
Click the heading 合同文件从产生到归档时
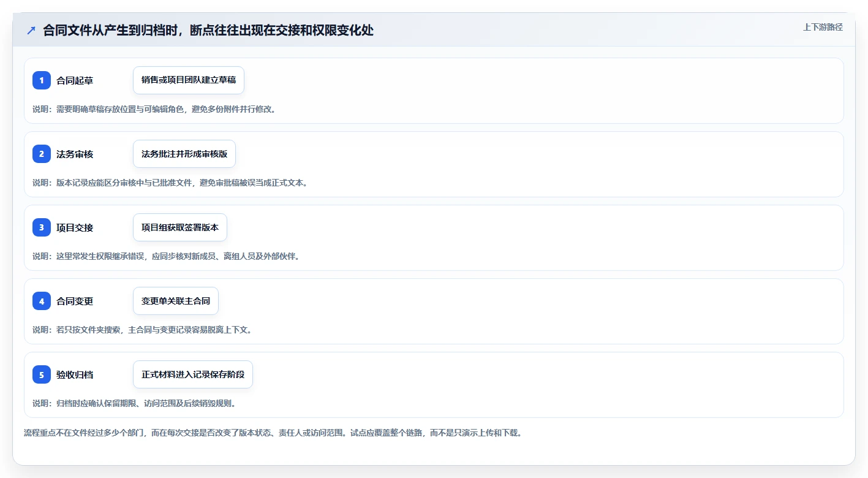[208, 30]
